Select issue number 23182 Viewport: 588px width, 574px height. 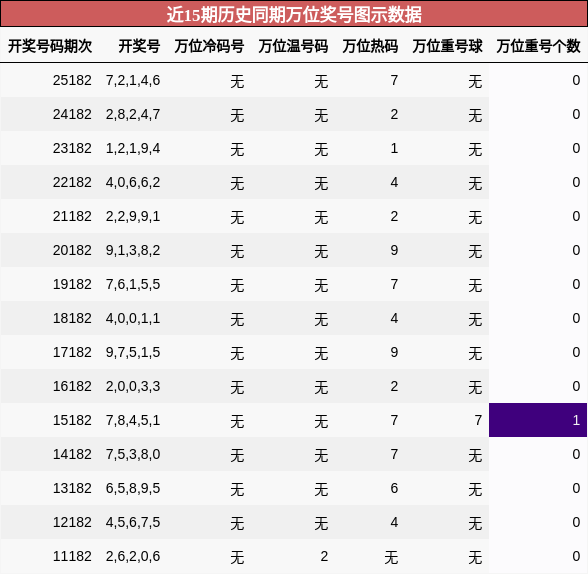(72, 148)
